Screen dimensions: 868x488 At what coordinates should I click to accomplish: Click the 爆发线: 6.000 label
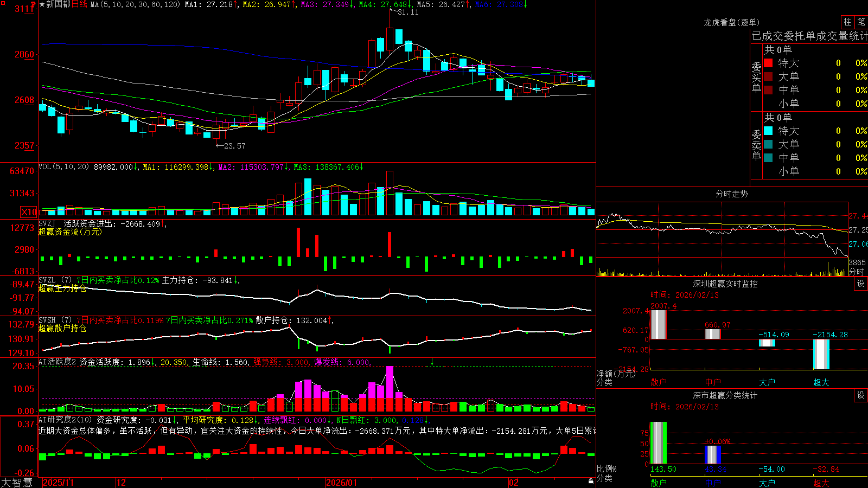pyautogui.click(x=342, y=362)
